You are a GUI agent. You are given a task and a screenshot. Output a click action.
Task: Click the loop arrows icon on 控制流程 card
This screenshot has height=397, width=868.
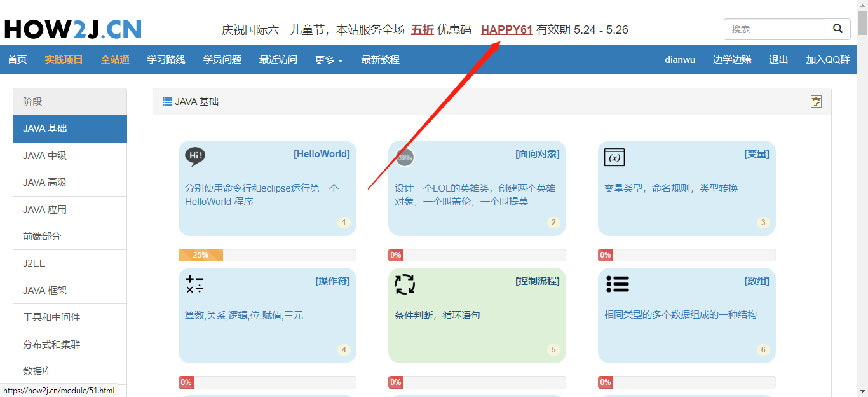coord(405,284)
